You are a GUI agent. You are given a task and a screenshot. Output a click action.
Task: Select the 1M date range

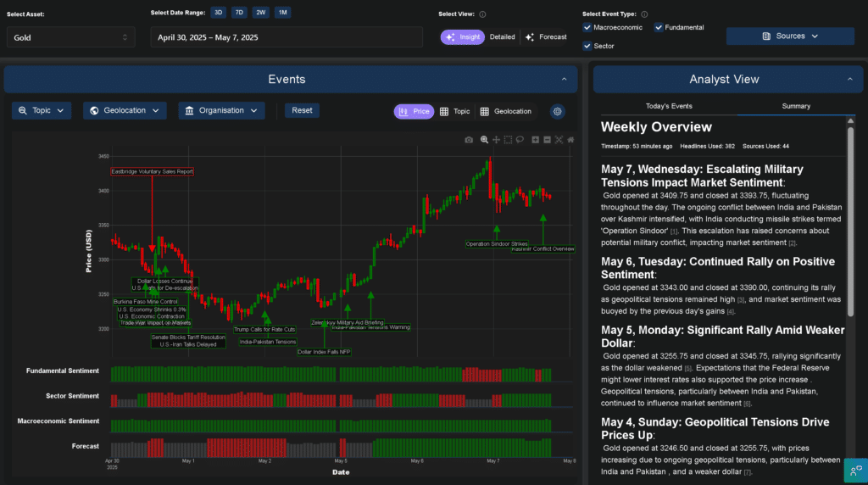coord(283,12)
